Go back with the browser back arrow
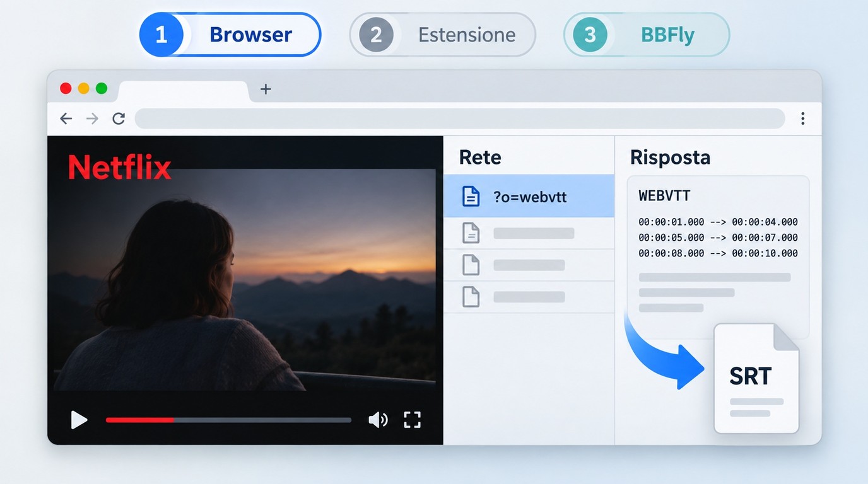Image resolution: width=868 pixels, height=484 pixels. (x=66, y=118)
